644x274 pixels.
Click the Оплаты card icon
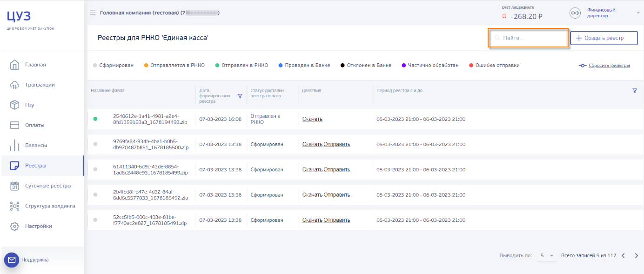click(x=14, y=125)
